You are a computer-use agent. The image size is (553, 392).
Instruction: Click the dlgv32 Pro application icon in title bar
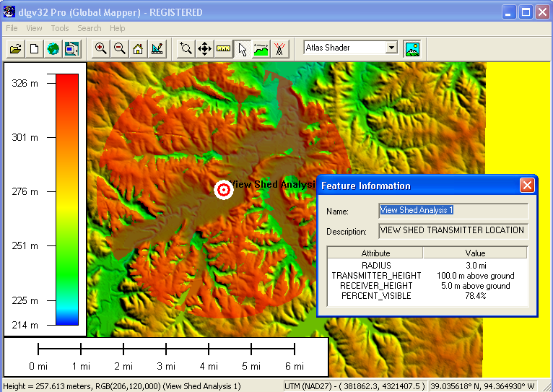pyautogui.click(x=9, y=12)
